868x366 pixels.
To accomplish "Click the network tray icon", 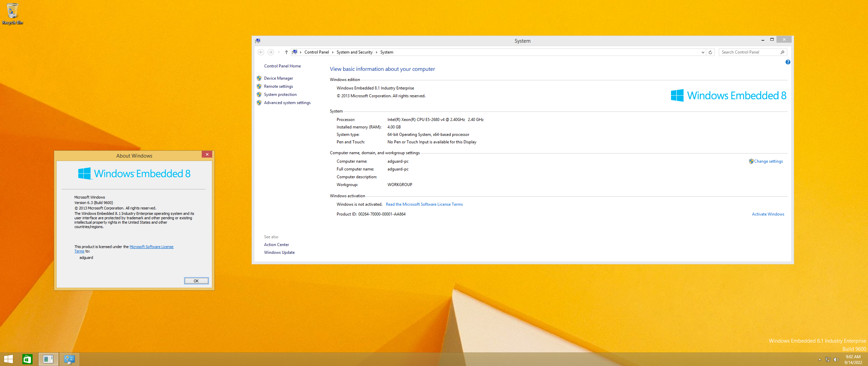I will [828, 360].
